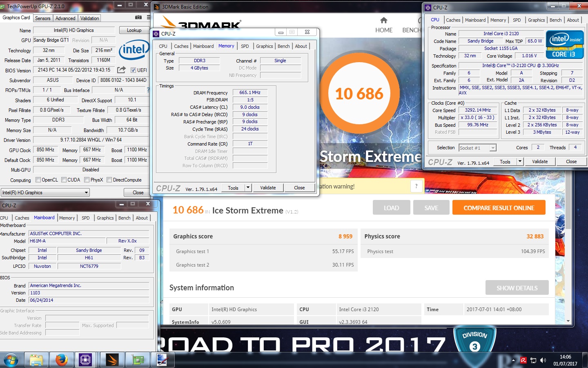Toggle the DirectCompute checkbox

click(x=109, y=180)
